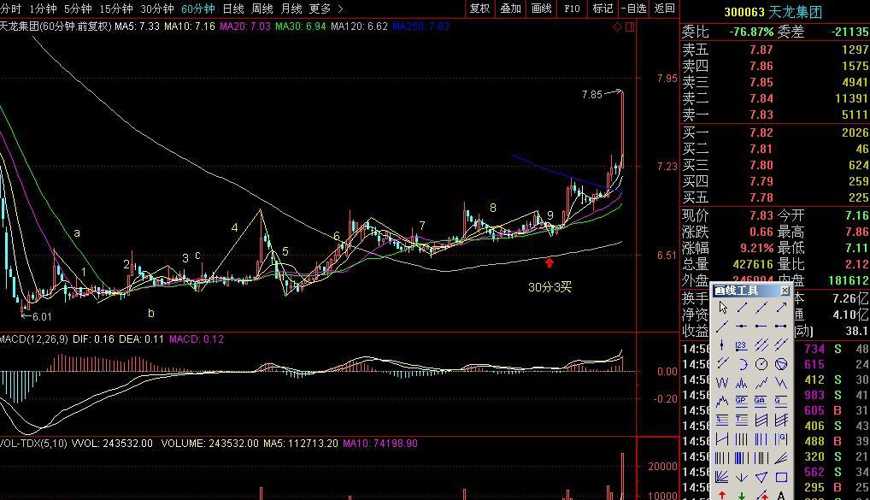Select the text annotation 'A' tool
Image resolution: width=870 pixels, height=500 pixels.
click(x=781, y=494)
